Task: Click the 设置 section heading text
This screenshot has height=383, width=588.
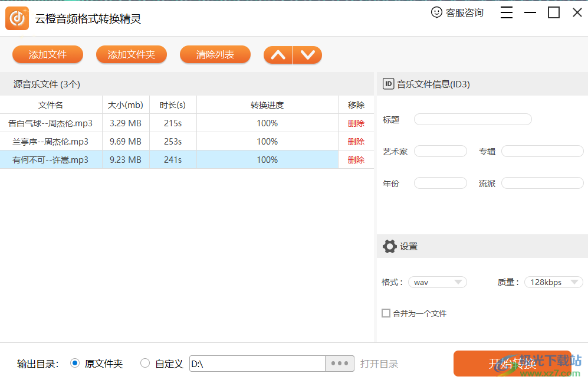Action: [x=408, y=247]
